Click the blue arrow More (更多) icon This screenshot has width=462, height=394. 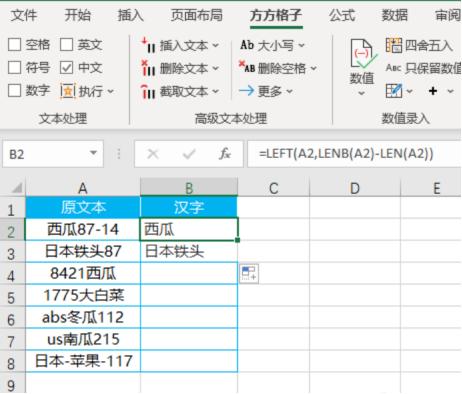coord(246,90)
